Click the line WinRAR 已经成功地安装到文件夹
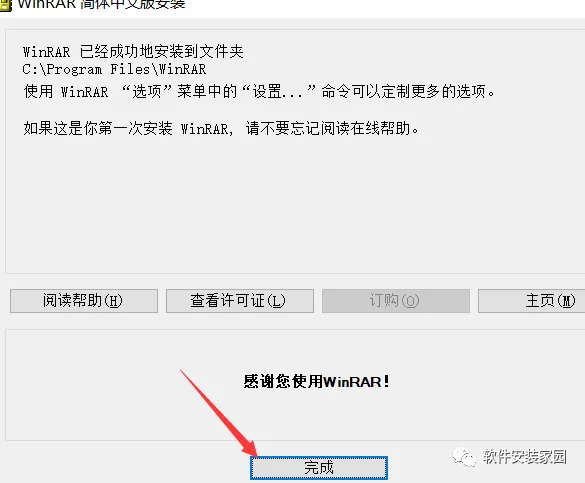Image resolution: width=585 pixels, height=483 pixels. [x=133, y=51]
